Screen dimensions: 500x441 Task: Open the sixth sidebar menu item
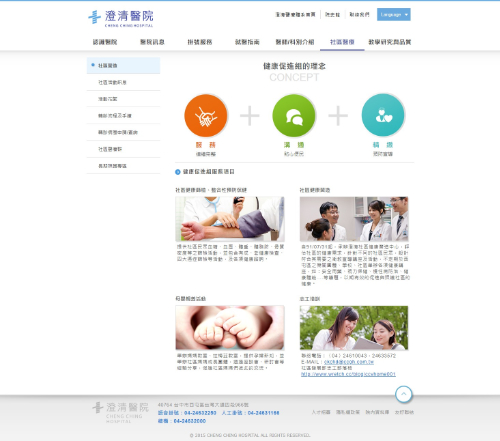click(123, 149)
